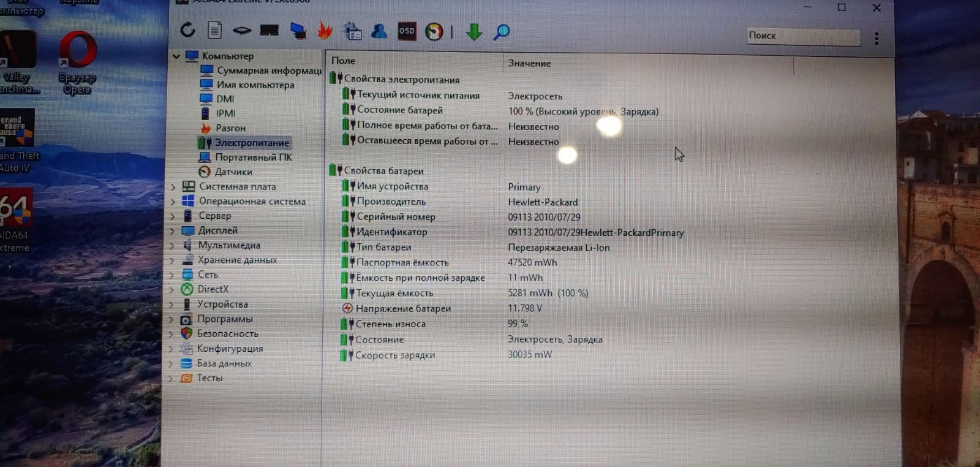The width and height of the screenshot is (980, 467).
Task: Click the green download arrow icon
Action: pos(474,32)
